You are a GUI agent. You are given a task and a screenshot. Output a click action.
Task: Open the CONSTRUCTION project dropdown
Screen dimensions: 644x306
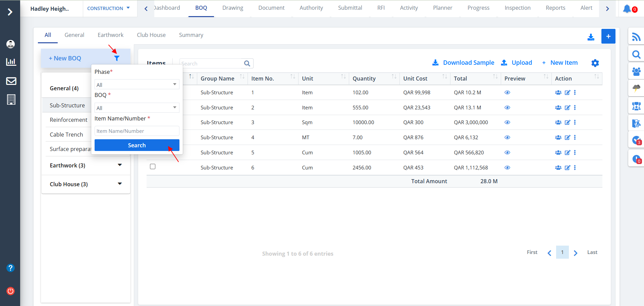point(108,8)
